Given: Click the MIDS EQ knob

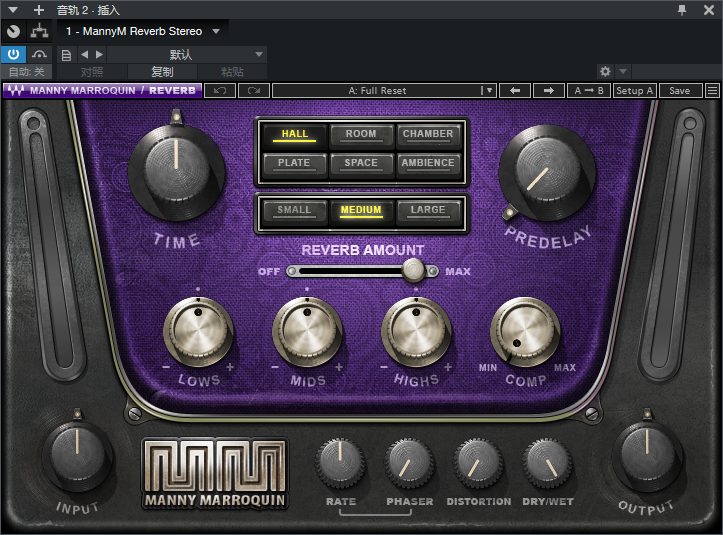Looking at the screenshot, I should click(x=307, y=332).
